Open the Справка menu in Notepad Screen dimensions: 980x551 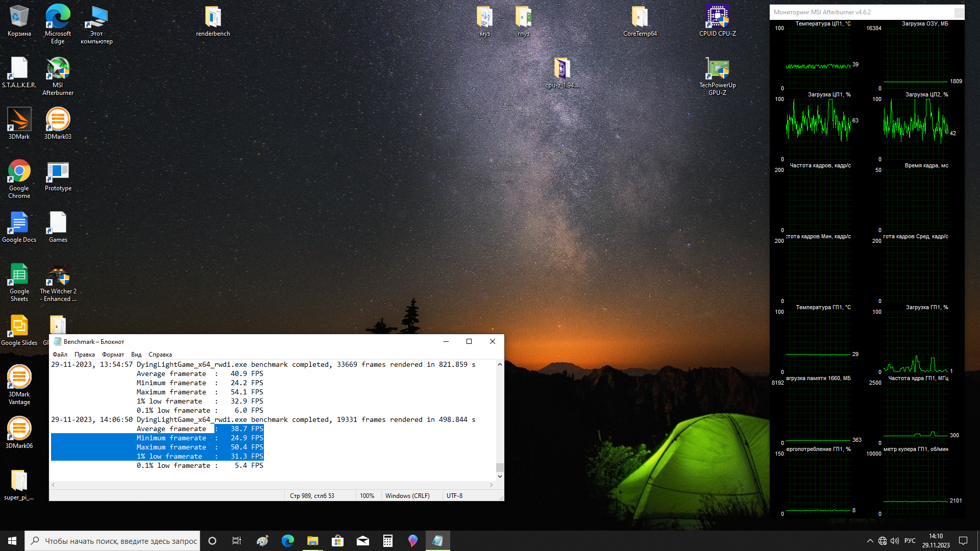(x=160, y=355)
